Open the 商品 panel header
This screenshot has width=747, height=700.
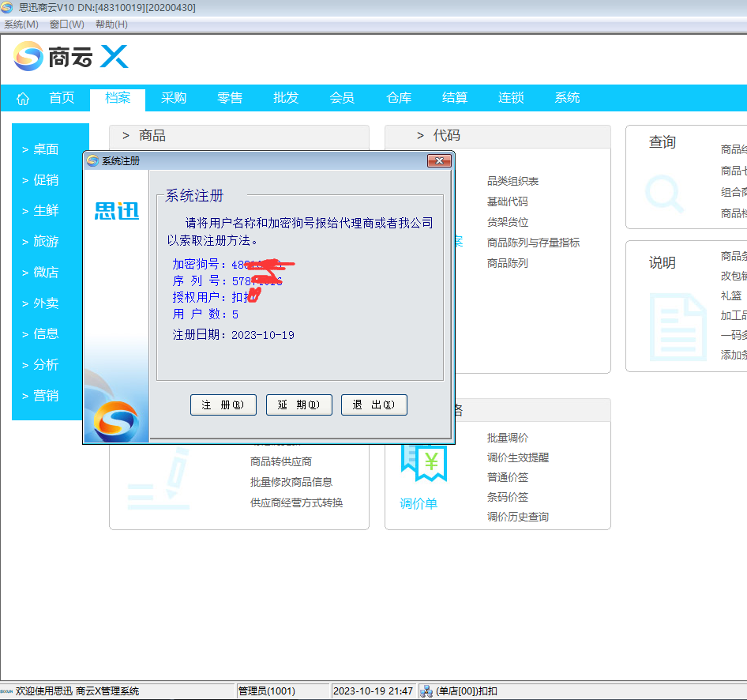tap(239, 136)
